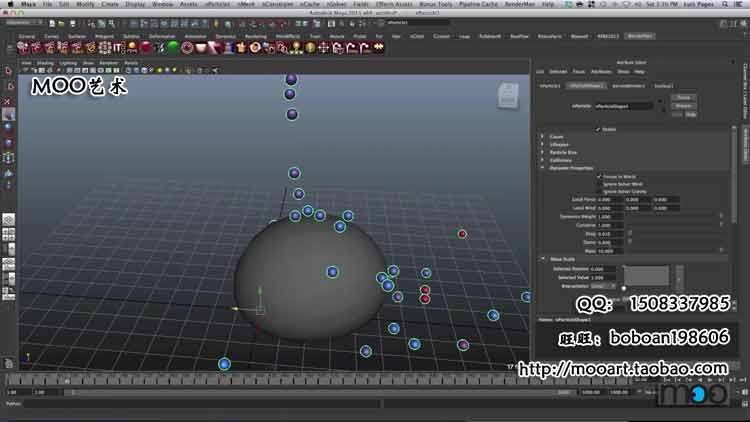Expand the Collisions section
The width and height of the screenshot is (750, 422).
[542, 160]
